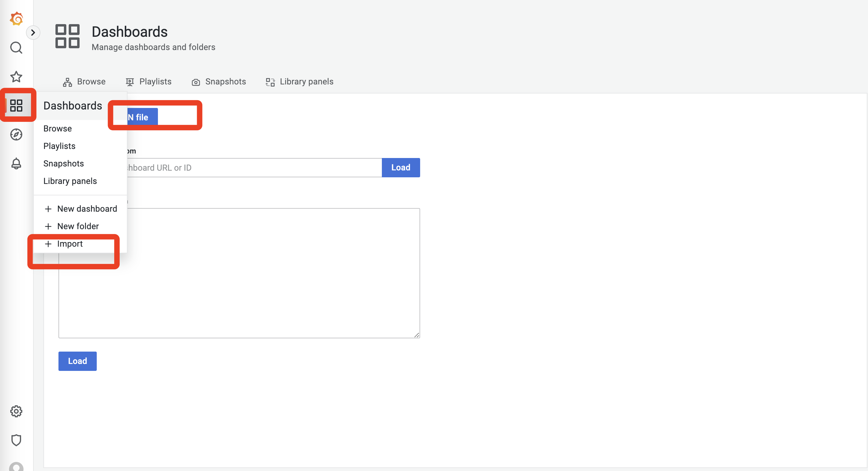Open Server admin shield icon
The height and width of the screenshot is (471, 868).
(16, 440)
